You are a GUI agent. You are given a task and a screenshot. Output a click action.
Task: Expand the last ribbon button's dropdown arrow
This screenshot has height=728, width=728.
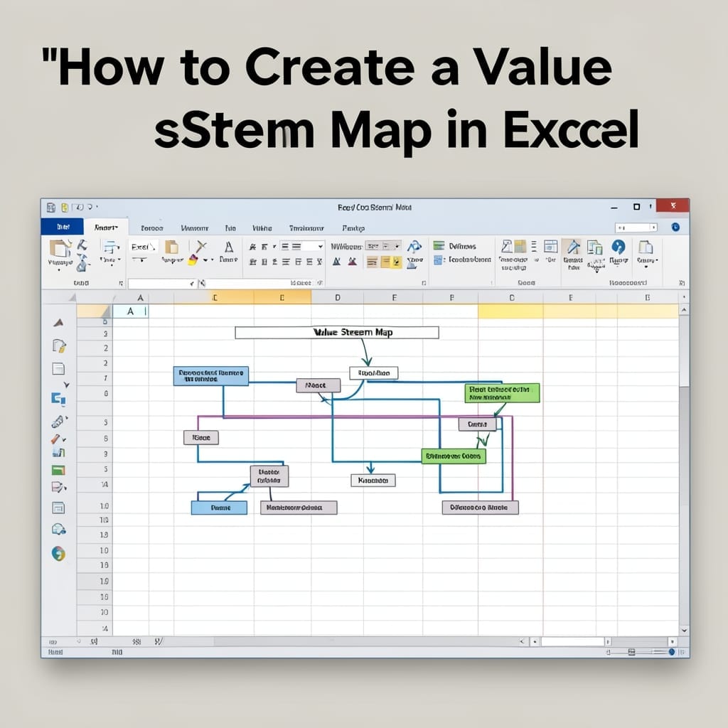646,267
